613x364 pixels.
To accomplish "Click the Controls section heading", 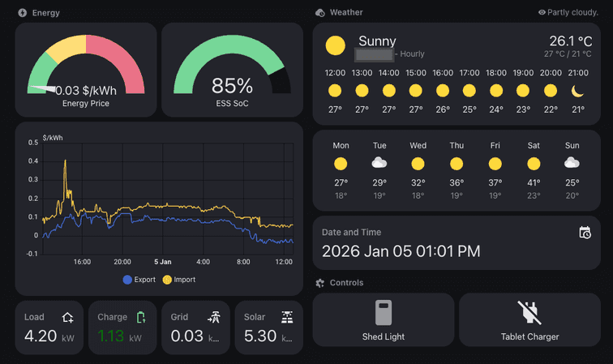I will click(346, 283).
